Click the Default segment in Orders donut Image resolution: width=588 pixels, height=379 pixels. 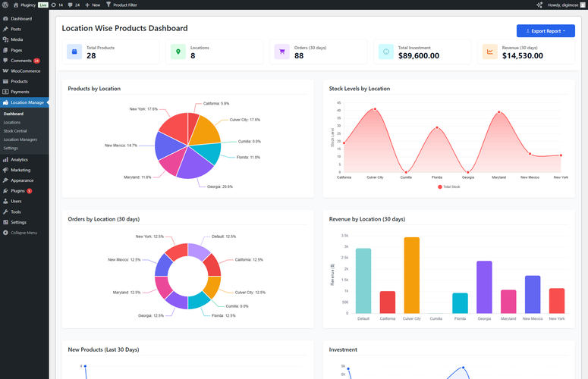click(x=198, y=251)
